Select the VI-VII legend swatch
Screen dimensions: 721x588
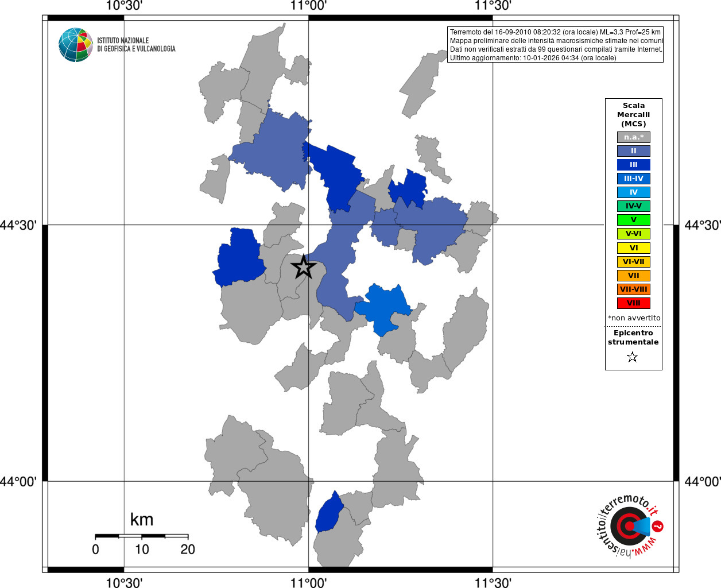[633, 262]
